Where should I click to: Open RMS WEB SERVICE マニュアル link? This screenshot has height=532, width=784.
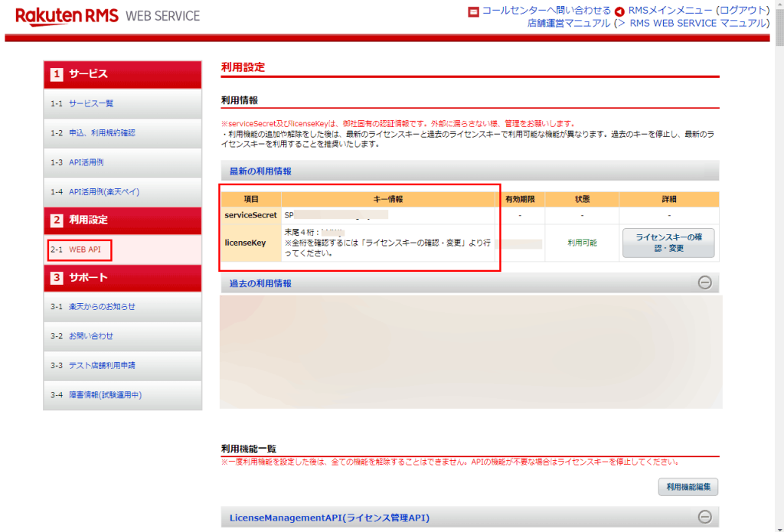[x=697, y=24]
